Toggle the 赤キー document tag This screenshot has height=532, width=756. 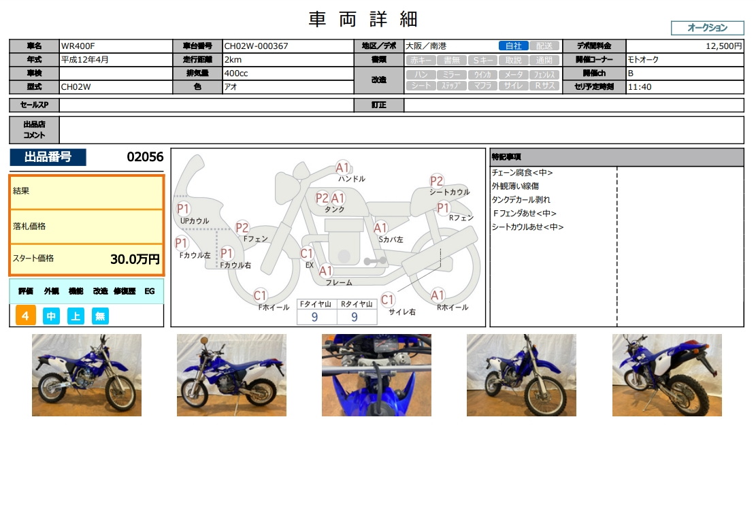pos(421,60)
